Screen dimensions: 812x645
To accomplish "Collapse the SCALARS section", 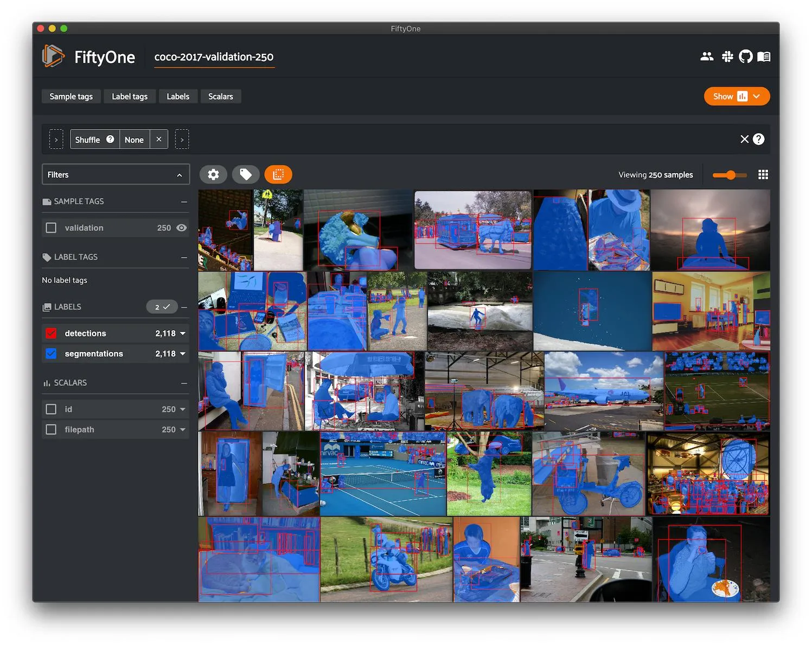I will [184, 383].
